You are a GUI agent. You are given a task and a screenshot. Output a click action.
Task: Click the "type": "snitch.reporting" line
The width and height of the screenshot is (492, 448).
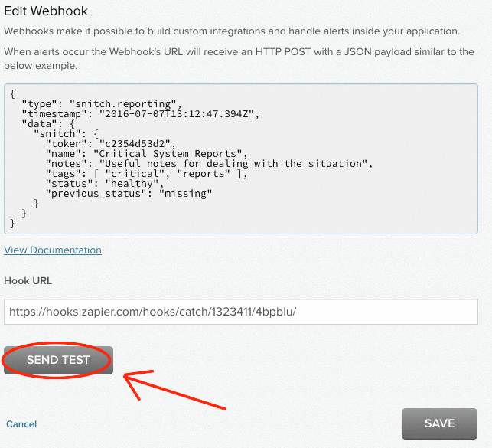pos(102,104)
